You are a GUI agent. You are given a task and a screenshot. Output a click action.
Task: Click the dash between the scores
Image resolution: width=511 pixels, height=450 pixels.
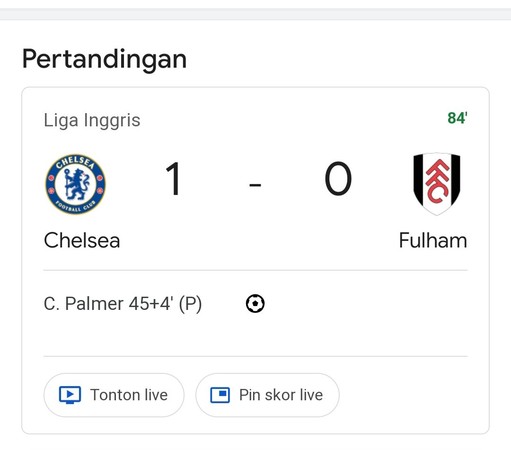(255, 184)
